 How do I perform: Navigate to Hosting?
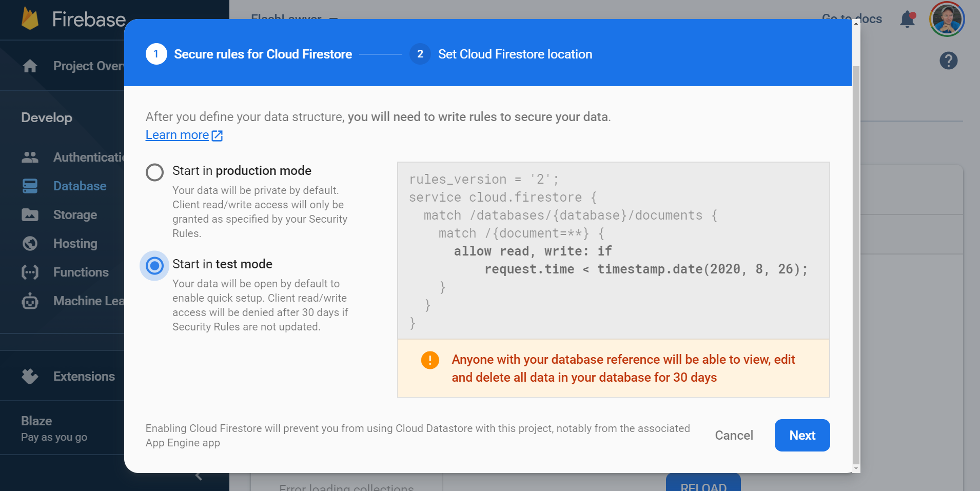point(75,243)
